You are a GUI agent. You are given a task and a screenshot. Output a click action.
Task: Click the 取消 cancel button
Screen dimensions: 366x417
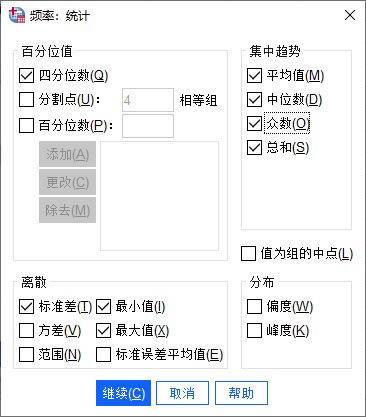click(182, 393)
